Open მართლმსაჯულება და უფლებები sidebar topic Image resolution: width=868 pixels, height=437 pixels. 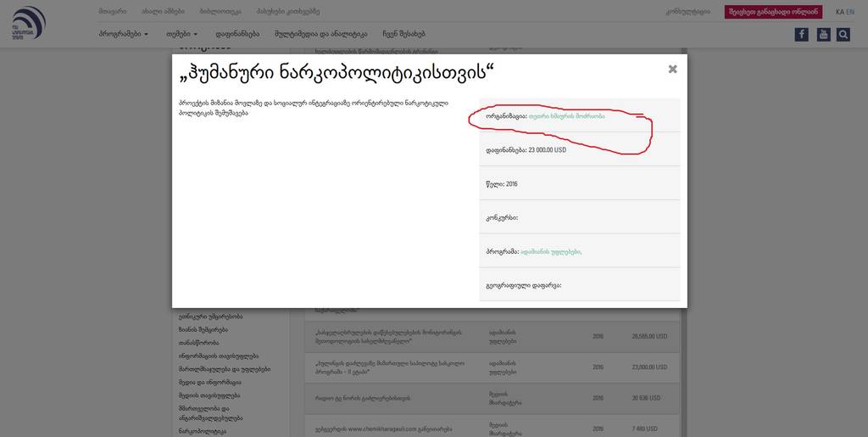224,369
